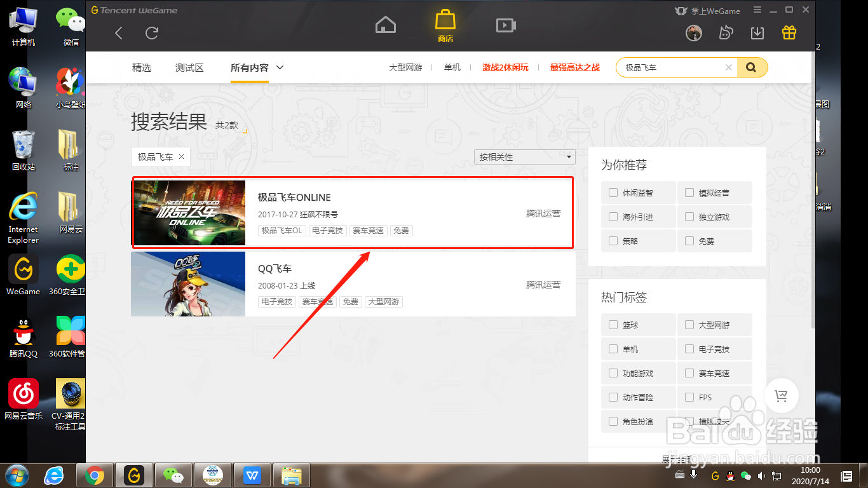Click 大型网游 tag under QQ飞车
Screen dimensions: 868x488
click(384, 302)
